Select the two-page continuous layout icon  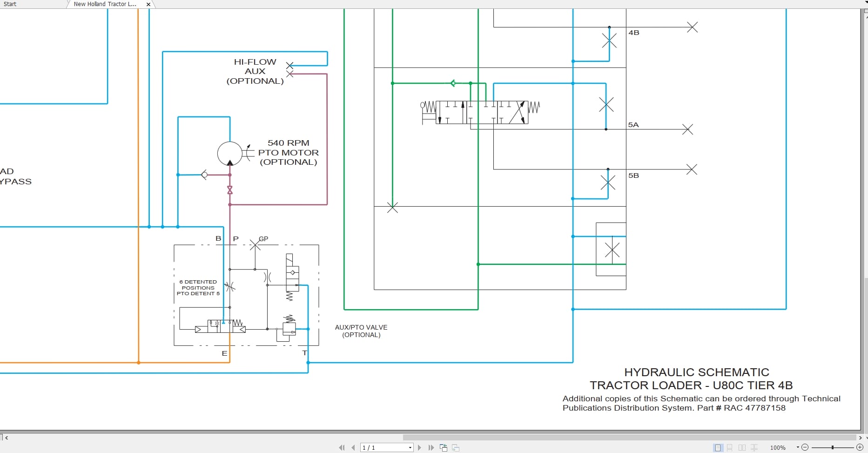tap(754, 447)
